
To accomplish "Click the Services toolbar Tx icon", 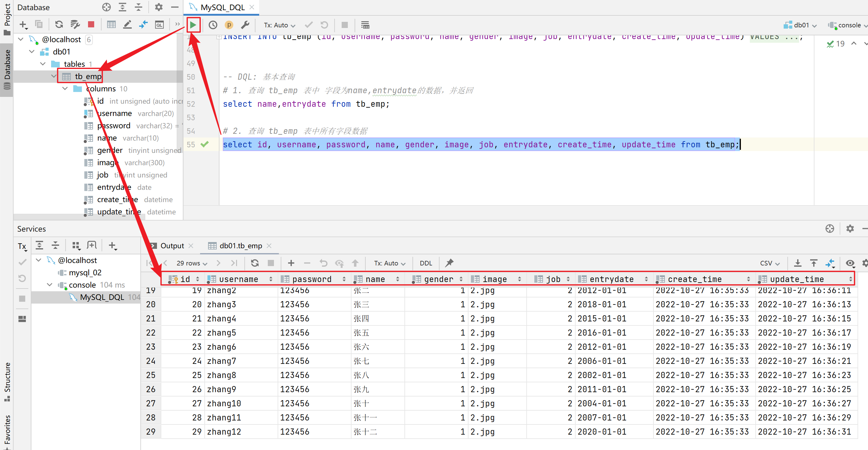I will click(x=22, y=246).
